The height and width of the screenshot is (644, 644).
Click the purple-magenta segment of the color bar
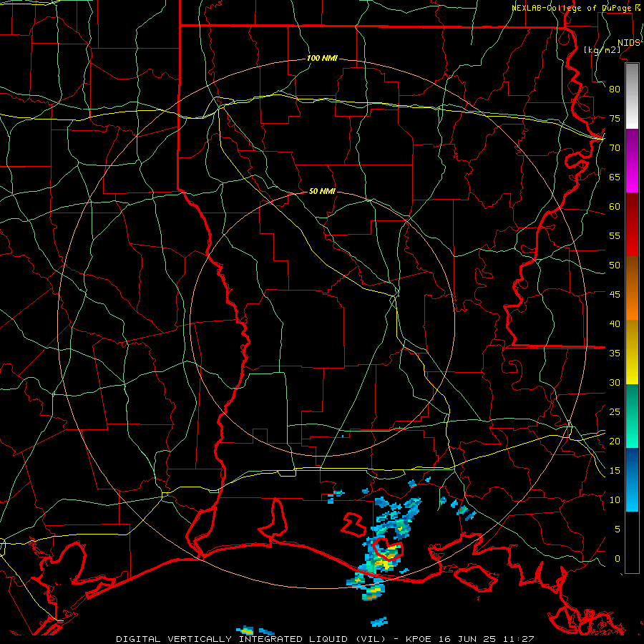coord(632,161)
